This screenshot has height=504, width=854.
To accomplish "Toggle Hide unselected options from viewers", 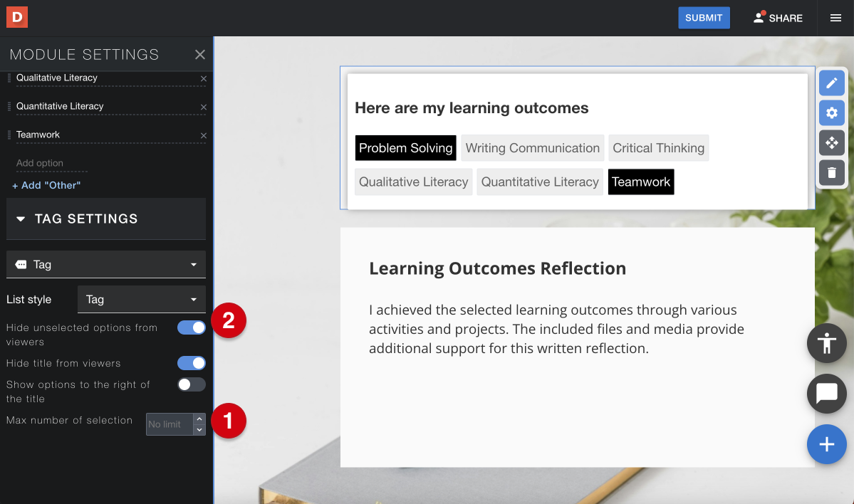I will click(x=191, y=327).
